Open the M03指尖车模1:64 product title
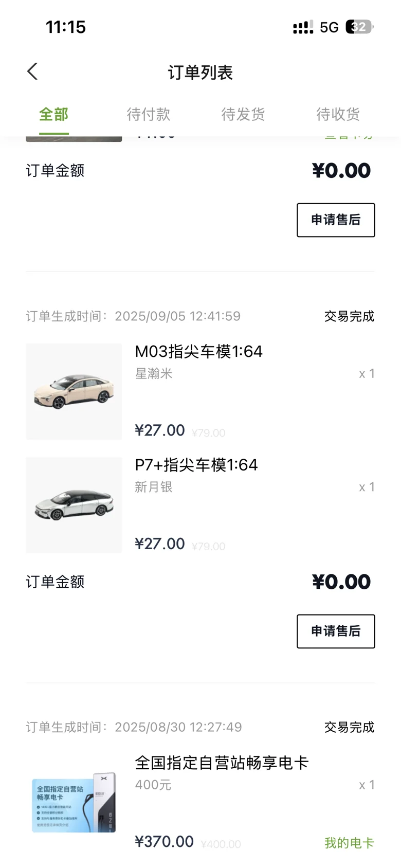This screenshot has width=401, height=868. 198,352
